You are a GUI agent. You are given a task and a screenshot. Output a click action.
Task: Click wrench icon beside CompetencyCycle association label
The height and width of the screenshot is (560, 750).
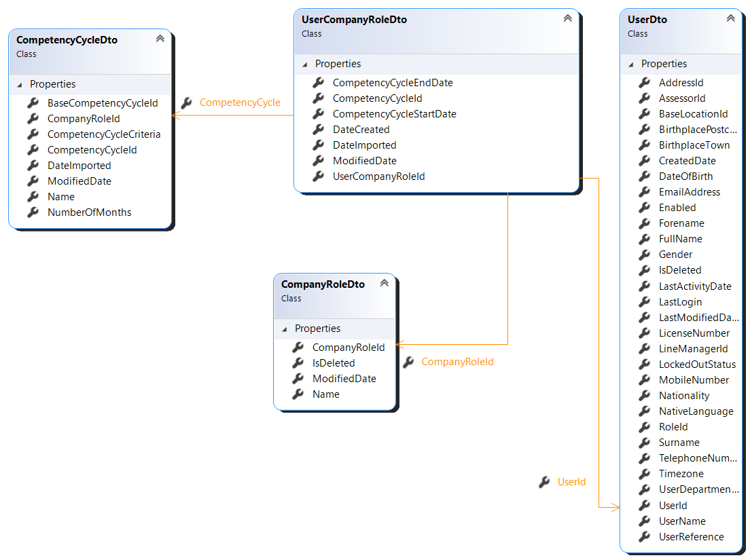pyautogui.click(x=186, y=102)
